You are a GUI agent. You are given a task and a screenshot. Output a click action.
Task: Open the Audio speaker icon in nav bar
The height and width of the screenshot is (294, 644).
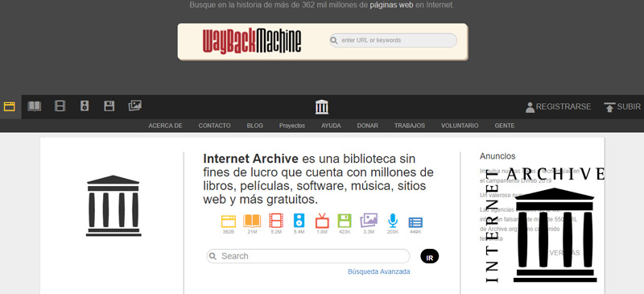(85, 106)
